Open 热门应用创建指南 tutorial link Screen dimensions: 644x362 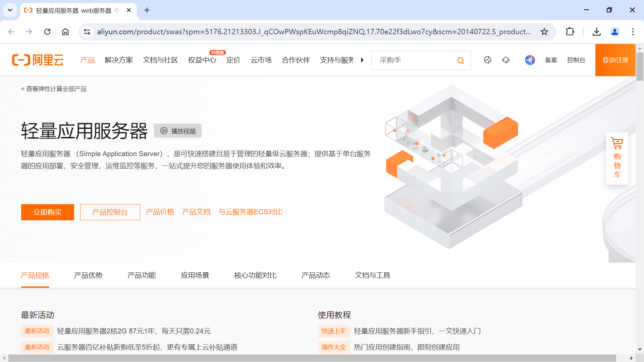(x=407, y=347)
